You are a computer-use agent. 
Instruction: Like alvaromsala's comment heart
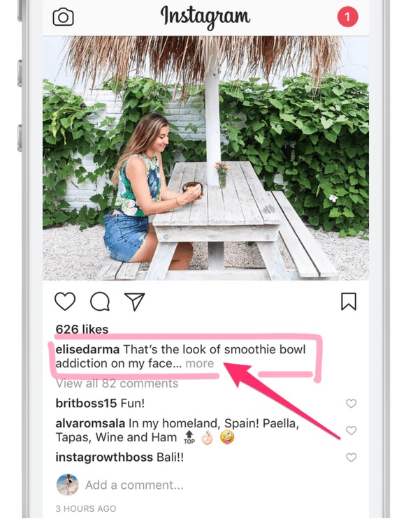(x=351, y=430)
